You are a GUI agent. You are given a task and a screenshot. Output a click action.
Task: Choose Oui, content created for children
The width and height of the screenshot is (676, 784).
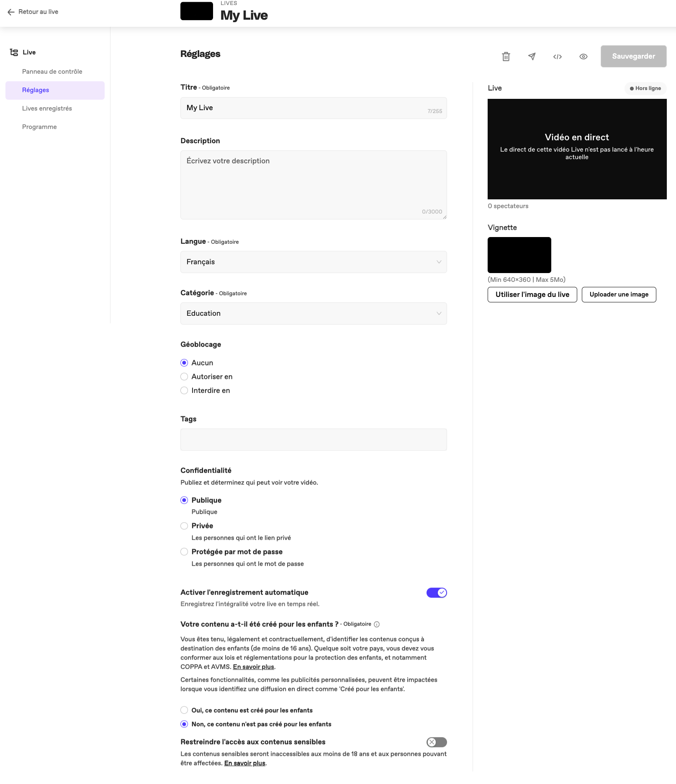[184, 710]
